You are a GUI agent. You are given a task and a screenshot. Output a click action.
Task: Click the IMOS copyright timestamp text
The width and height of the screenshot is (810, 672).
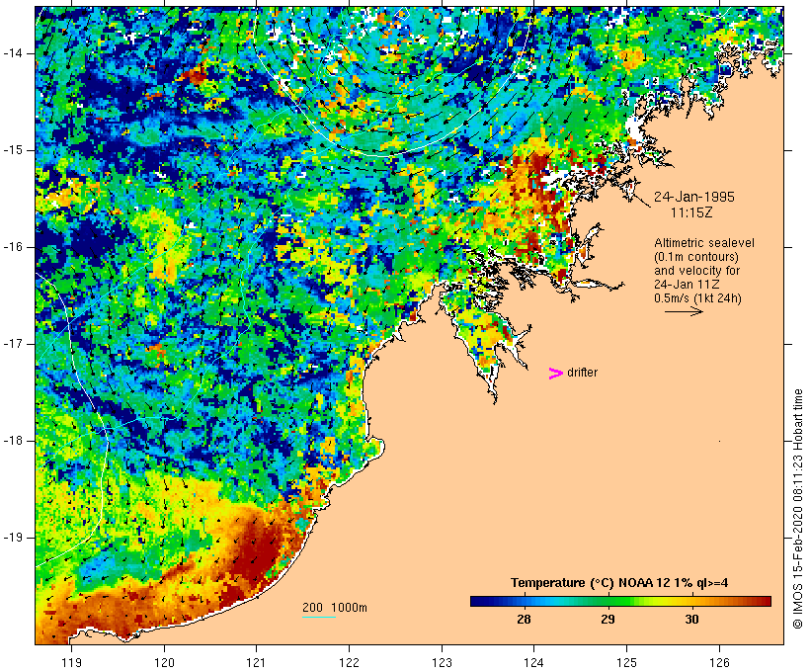(x=797, y=509)
